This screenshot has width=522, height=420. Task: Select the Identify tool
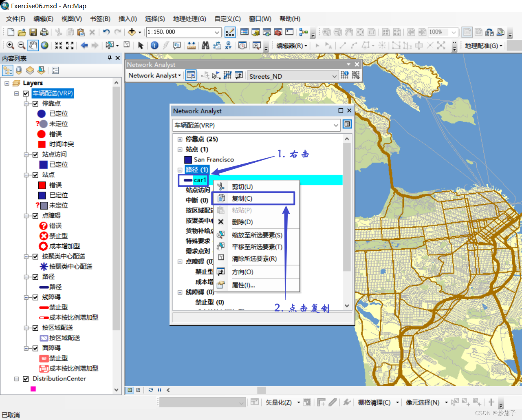(154, 45)
